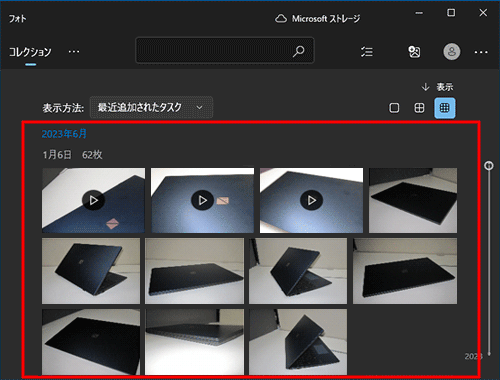500x380 pixels.
Task: Open the second photo in the second row, a closed laptop
Action: point(194,271)
